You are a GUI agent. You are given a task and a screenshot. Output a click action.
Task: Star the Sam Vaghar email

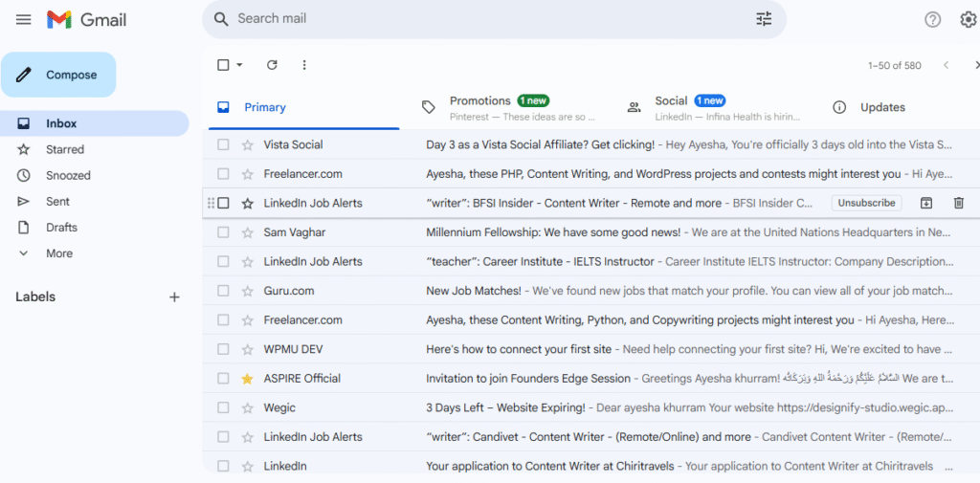click(x=248, y=232)
